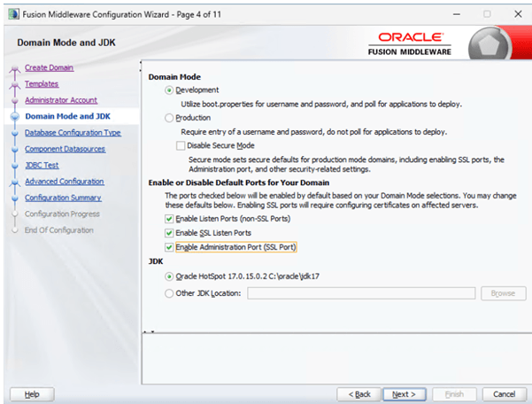This screenshot has width=532, height=404.
Task: Click the wizard application icon in title bar
Action: pyautogui.click(x=13, y=14)
